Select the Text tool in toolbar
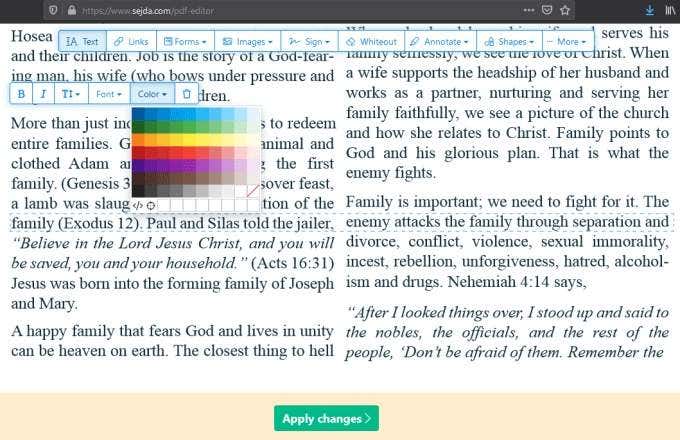Image resolution: width=680 pixels, height=440 pixels. [82, 42]
